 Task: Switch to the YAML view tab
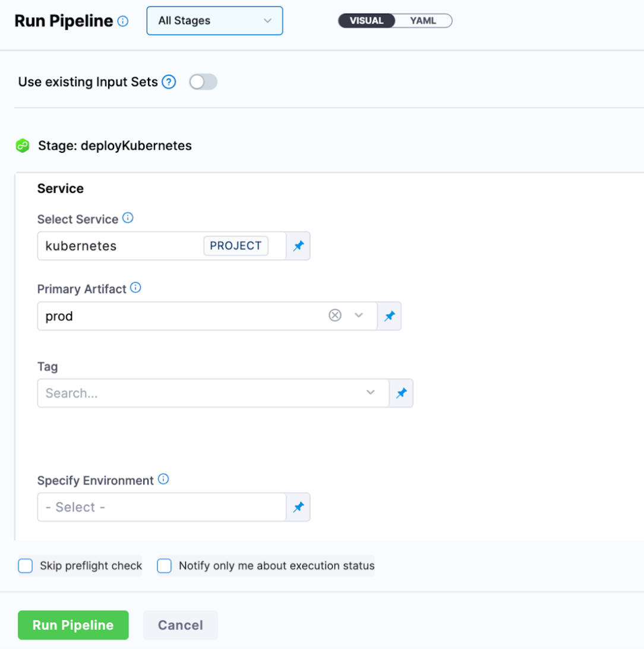click(423, 21)
